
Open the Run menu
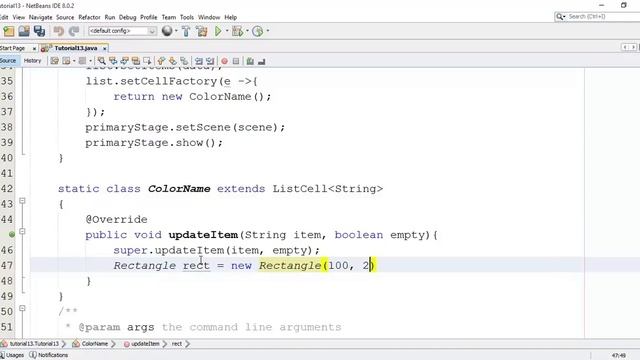pyautogui.click(x=110, y=18)
